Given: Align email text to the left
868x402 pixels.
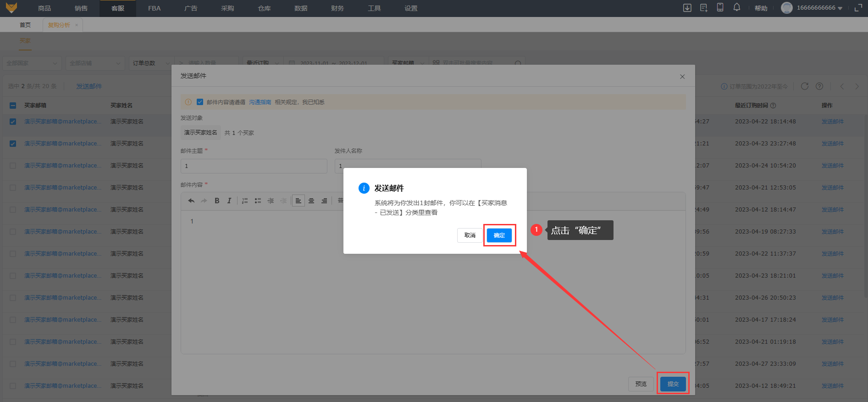Looking at the screenshot, I should point(299,201).
